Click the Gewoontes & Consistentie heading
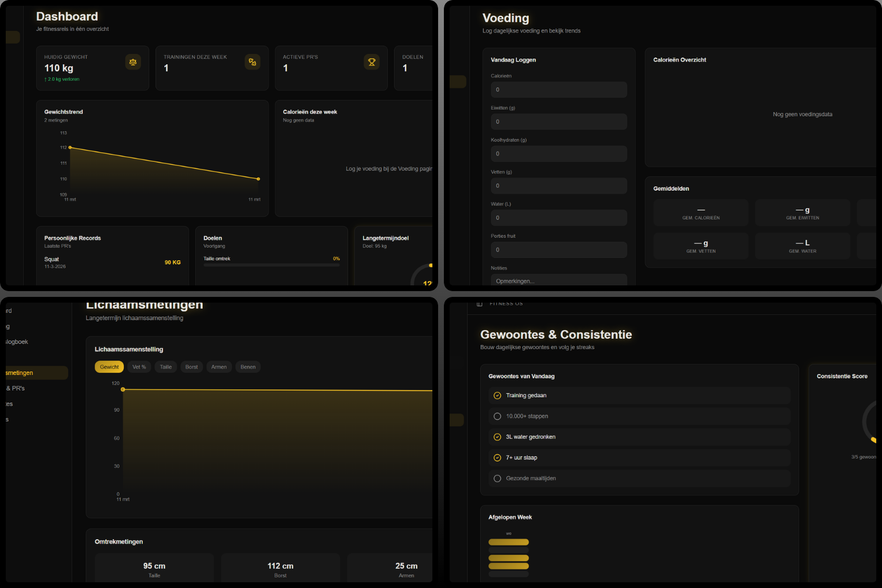882x588 pixels. 556,335
